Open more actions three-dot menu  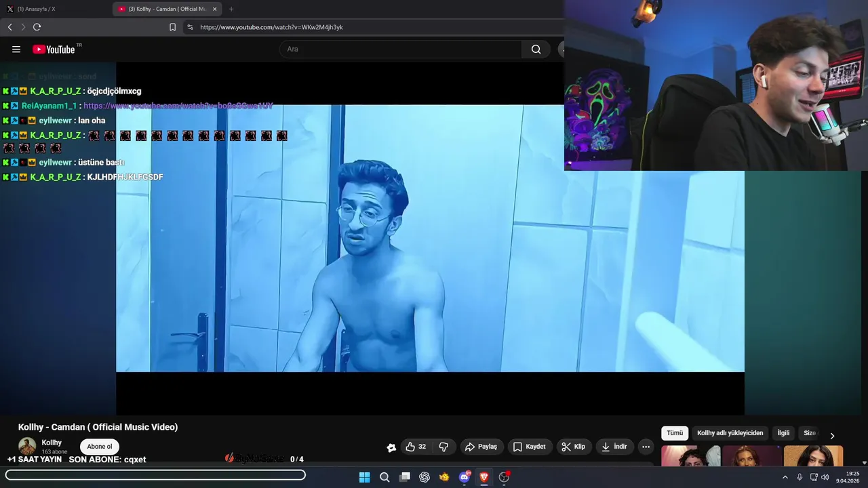coord(646,447)
